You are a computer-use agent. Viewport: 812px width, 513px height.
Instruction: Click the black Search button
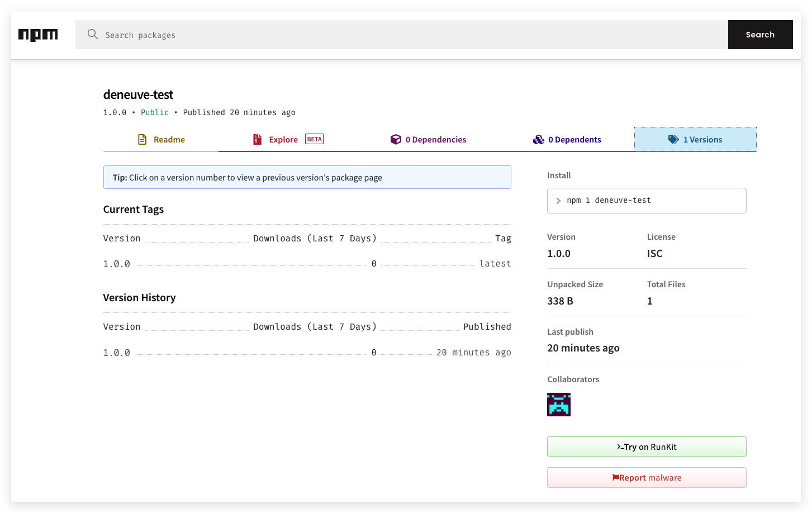[x=760, y=35]
